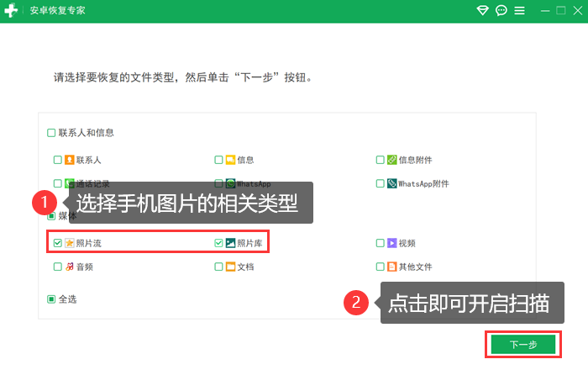Check the 联系人和信息 group checkbox
Viewport: 588px width, 391px height.
click(x=51, y=133)
